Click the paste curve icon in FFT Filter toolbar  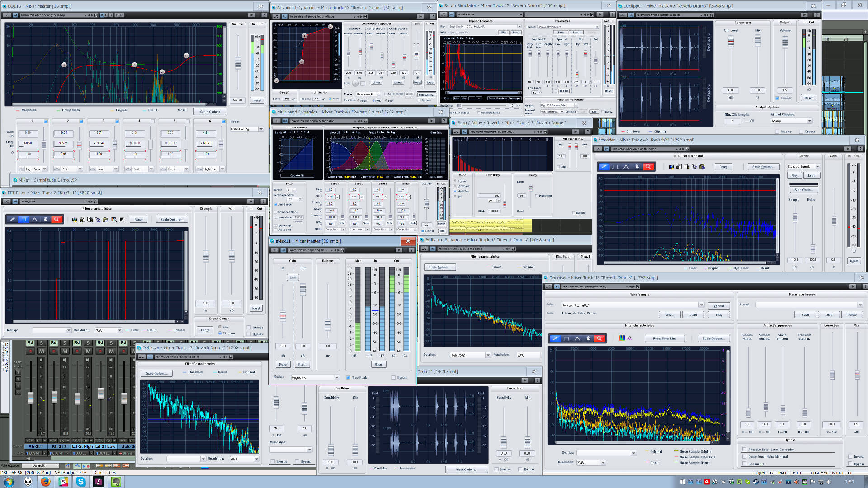pyautogui.click(x=105, y=220)
